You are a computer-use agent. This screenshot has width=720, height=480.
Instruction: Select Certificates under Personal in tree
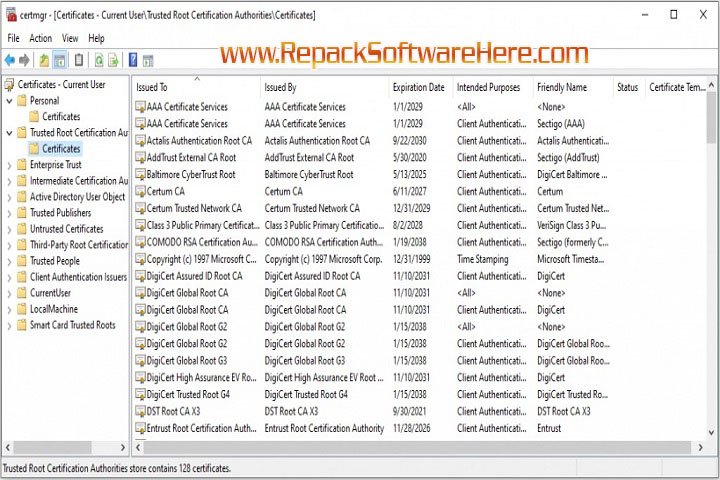click(61, 117)
